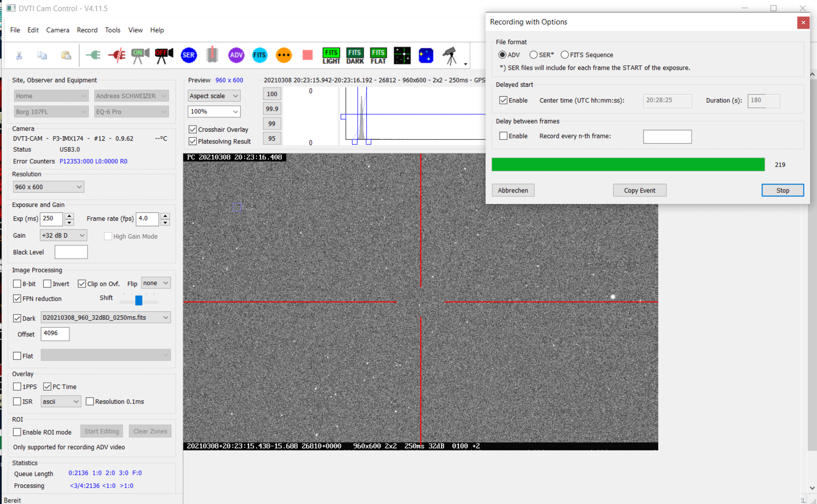Click the camera OFF toolbar icon
Screen dimensions: 817x504
[164, 55]
